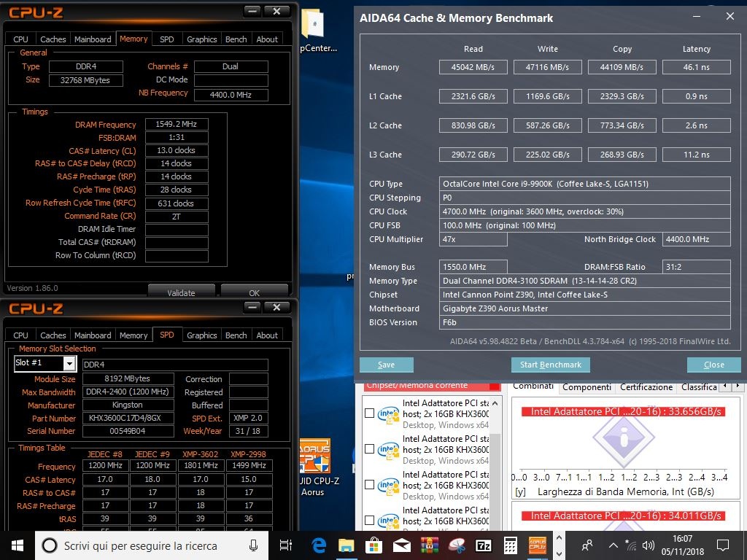Open the Mail app from the taskbar
The height and width of the screenshot is (560, 747).
402,545
